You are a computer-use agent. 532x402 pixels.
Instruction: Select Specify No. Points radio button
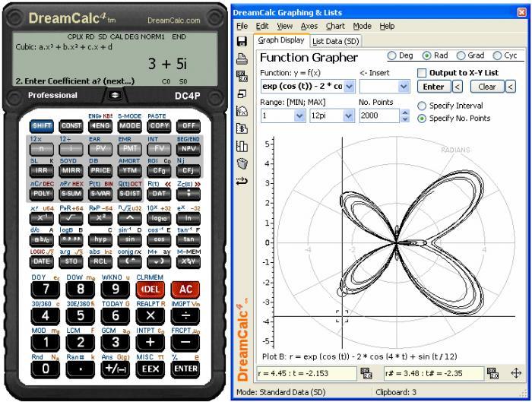pos(422,119)
